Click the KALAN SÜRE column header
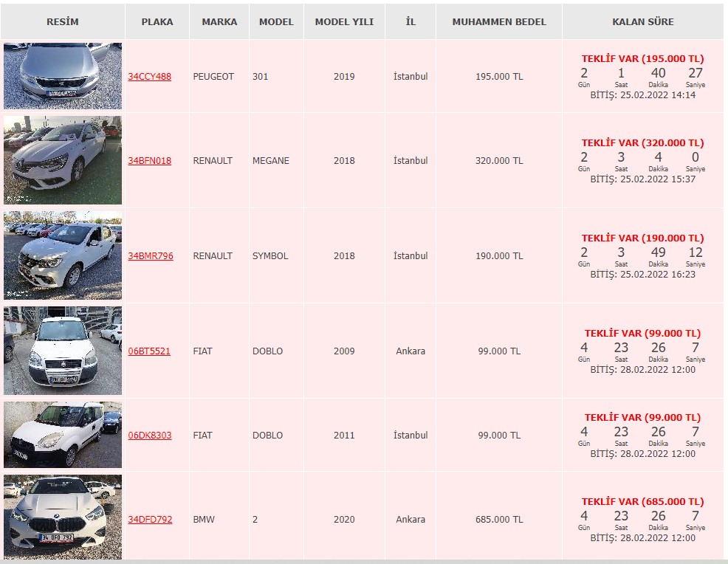 point(643,22)
